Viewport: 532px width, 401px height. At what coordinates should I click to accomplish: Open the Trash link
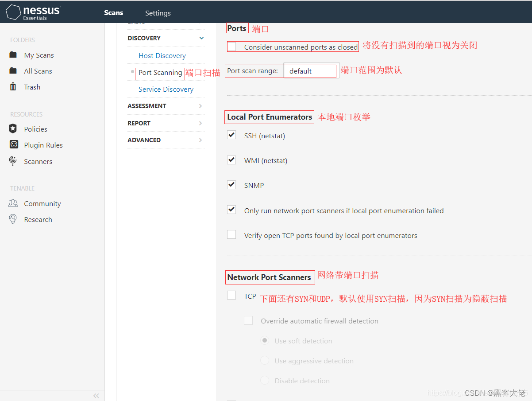32,87
